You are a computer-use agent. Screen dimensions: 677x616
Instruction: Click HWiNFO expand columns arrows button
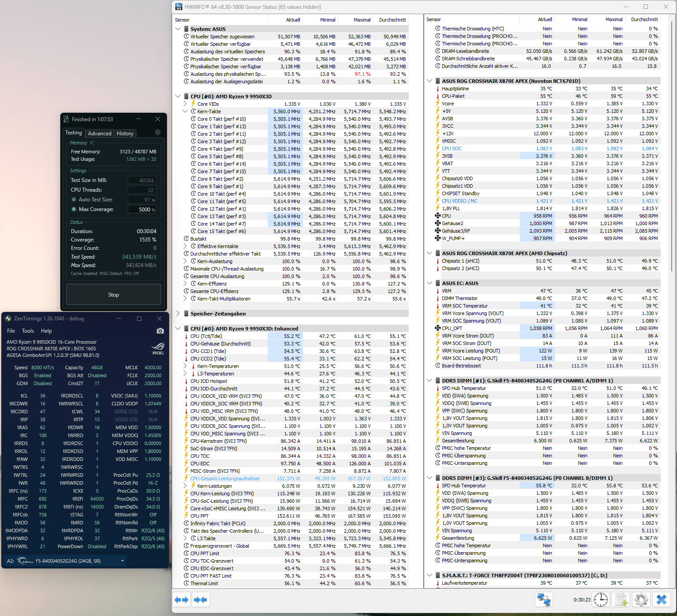[181, 600]
